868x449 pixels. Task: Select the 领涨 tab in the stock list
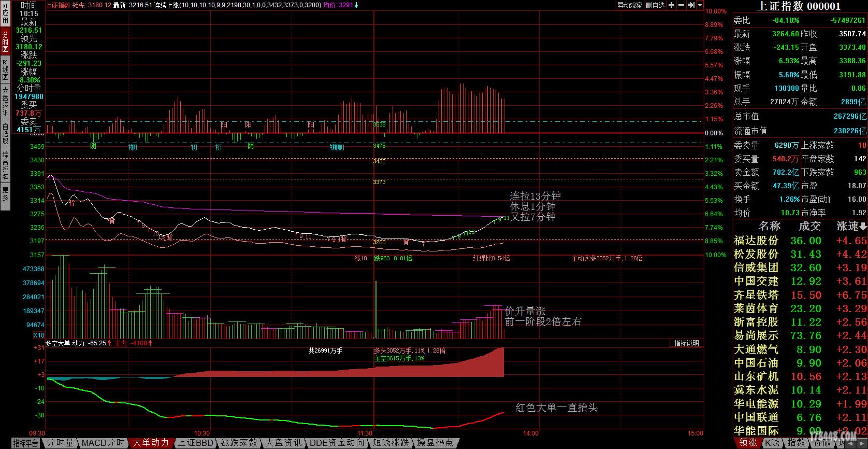tap(748, 443)
